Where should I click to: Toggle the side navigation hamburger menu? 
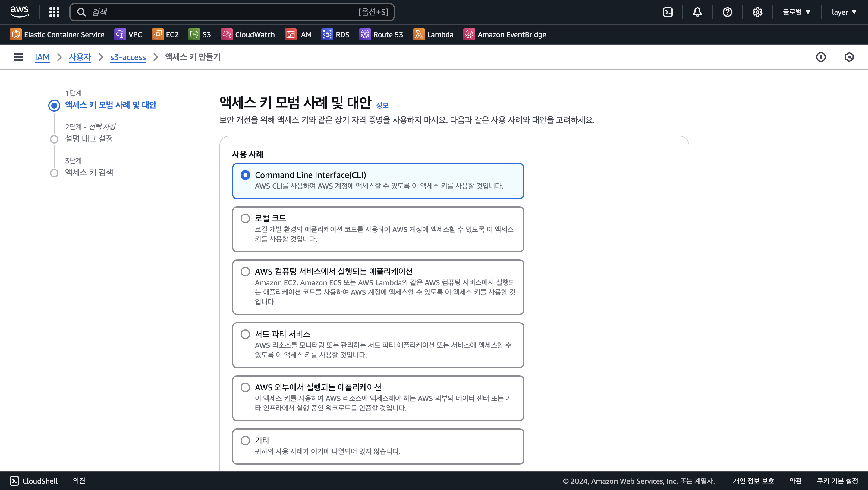click(18, 57)
